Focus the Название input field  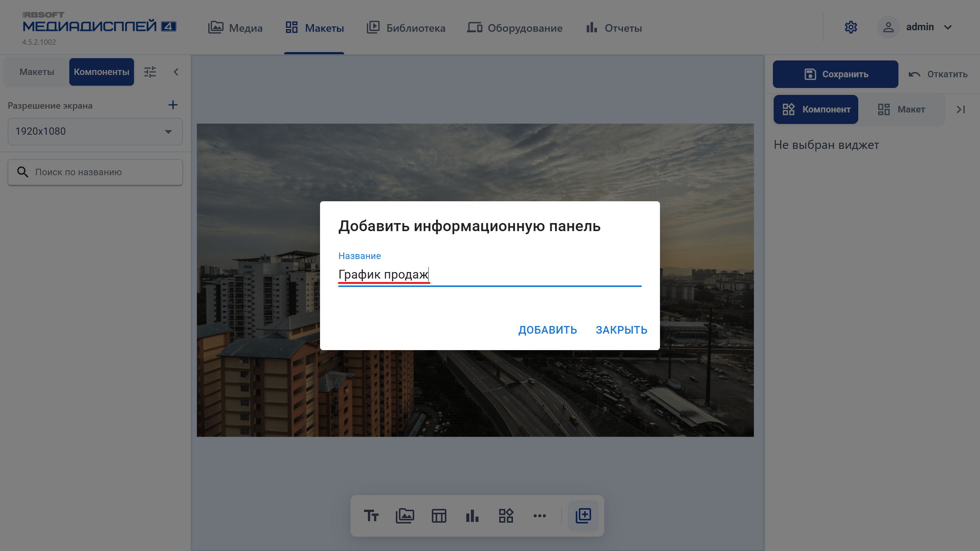pyautogui.click(x=490, y=275)
